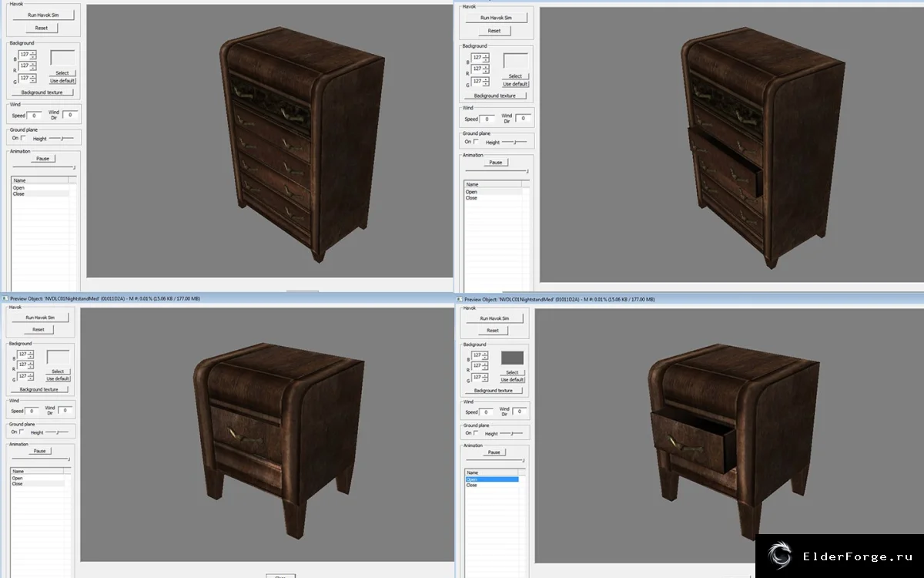Select Close animation in open-drawer nightstand window
The width and height of the screenshot is (924, 578).
tap(492, 486)
